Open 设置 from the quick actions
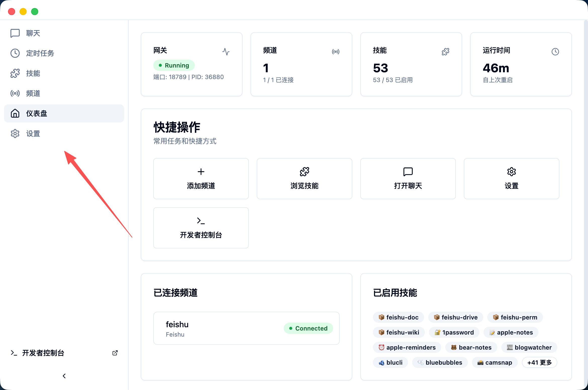Viewport: 588px width, 390px height. [x=511, y=178]
